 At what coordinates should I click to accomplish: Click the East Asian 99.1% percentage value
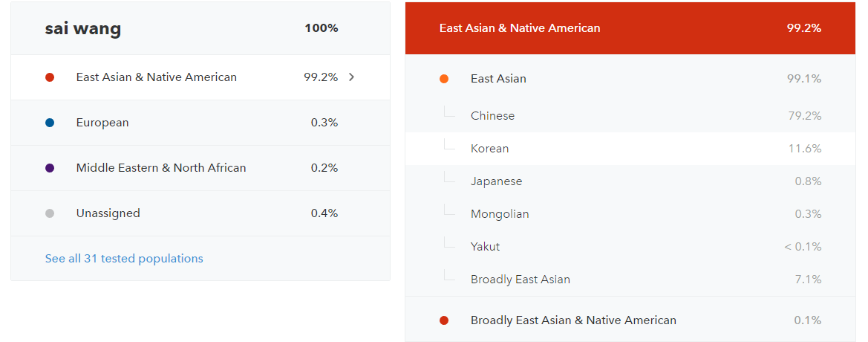[x=804, y=80]
